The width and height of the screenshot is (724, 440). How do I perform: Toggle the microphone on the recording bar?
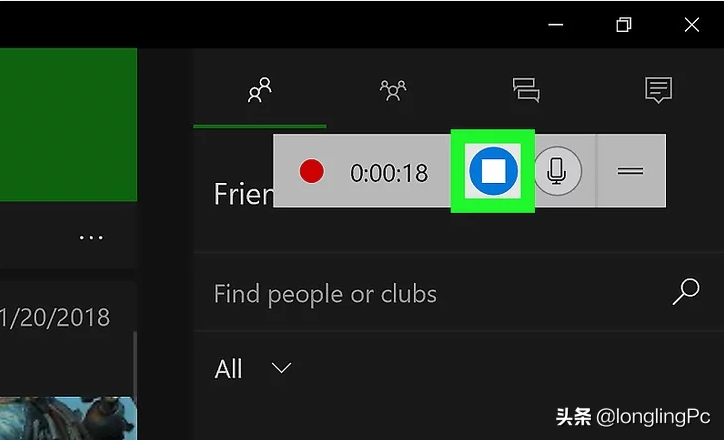[557, 171]
